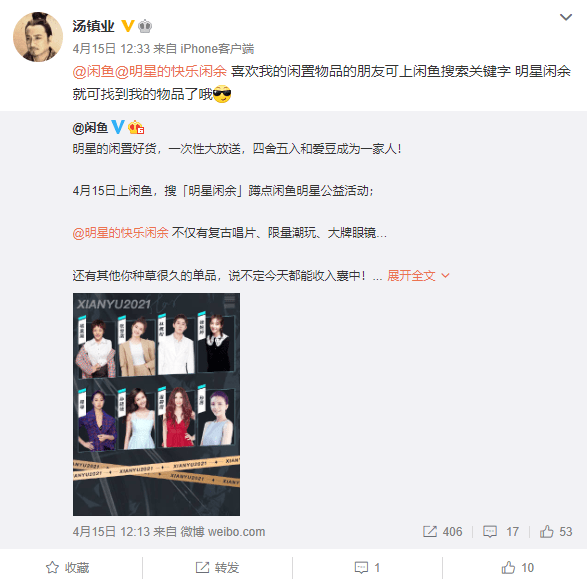Image resolution: width=587 pixels, height=583 pixels.
Task: Click the blue V badge beside @闲鱼
Action: pos(118,127)
